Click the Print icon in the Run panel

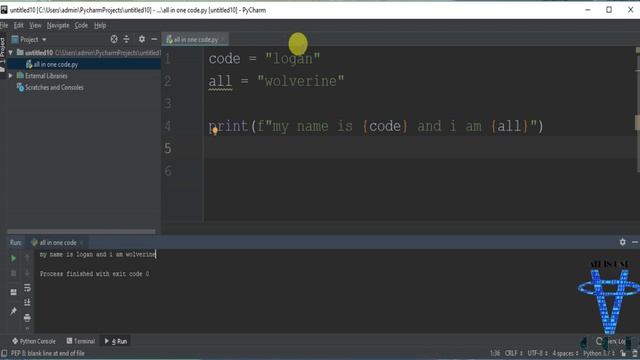tap(27, 317)
